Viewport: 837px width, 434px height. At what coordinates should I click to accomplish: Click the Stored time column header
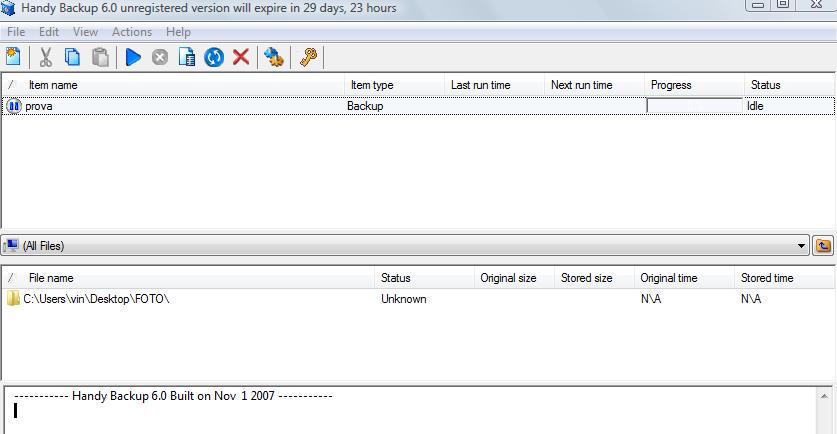click(785, 278)
